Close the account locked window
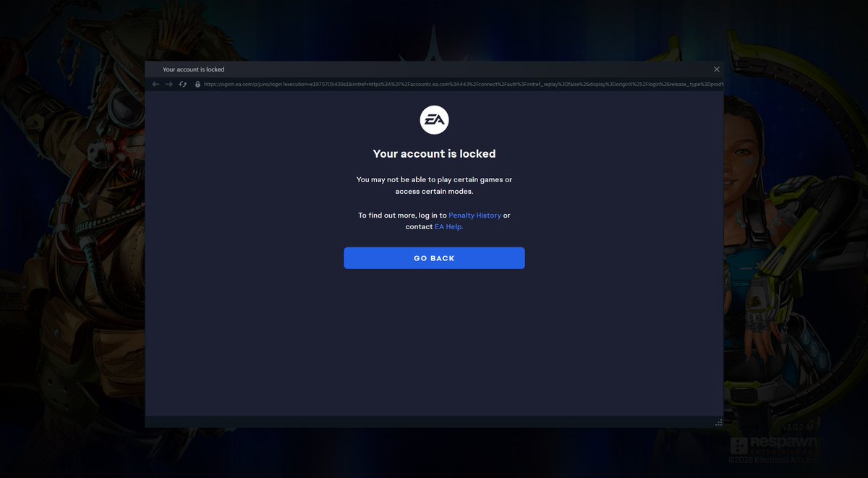This screenshot has width=868, height=478. tap(717, 69)
